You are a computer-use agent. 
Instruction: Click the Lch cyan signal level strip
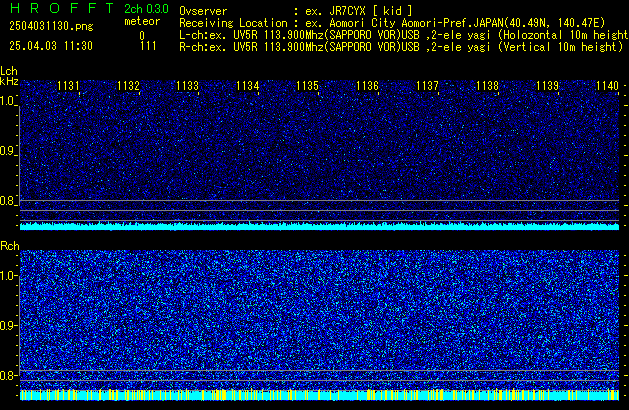point(319,226)
